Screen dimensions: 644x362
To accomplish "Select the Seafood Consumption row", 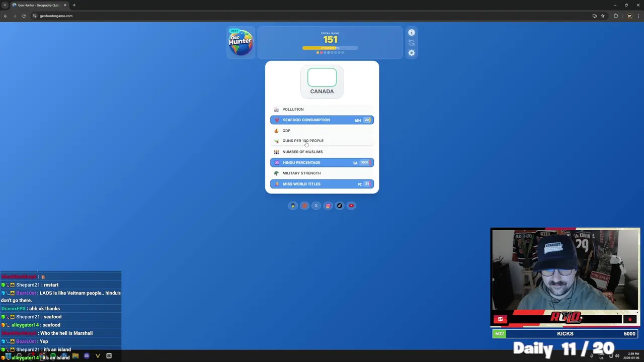I will 322,120.
